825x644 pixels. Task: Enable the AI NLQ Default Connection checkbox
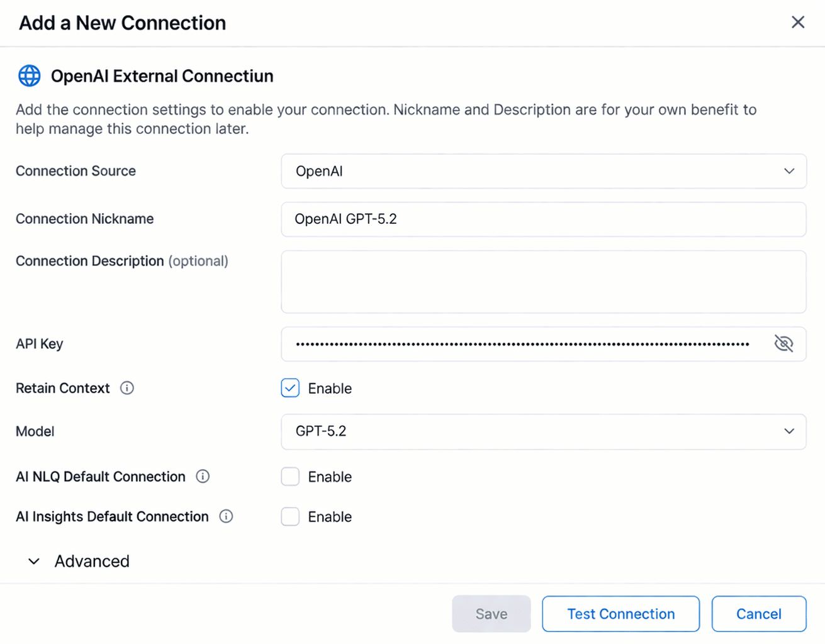(290, 477)
